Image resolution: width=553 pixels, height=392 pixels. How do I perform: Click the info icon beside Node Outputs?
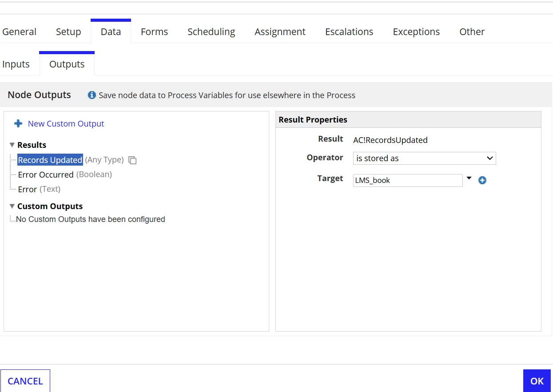(92, 95)
